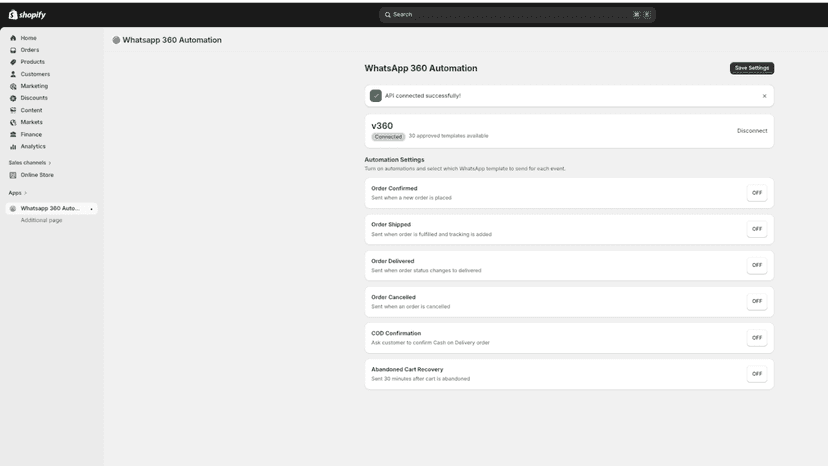Dismiss the API connected banner
Image resolution: width=828 pixels, height=466 pixels.
[x=764, y=96]
